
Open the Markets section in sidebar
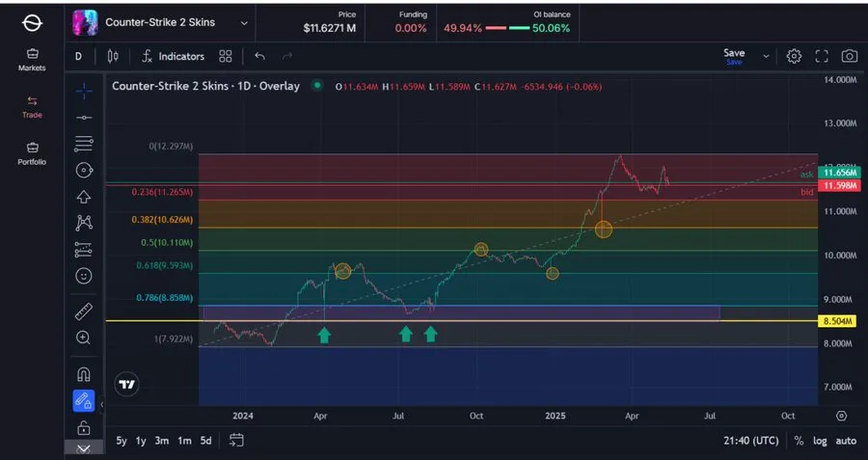(32, 60)
